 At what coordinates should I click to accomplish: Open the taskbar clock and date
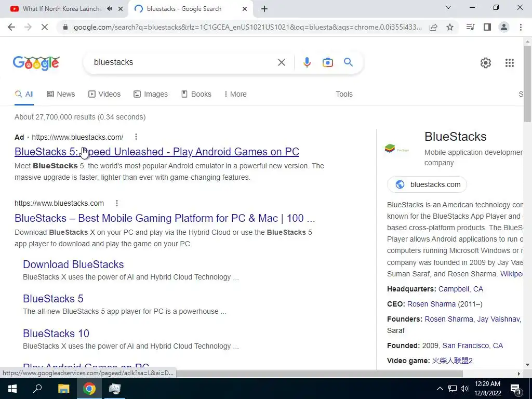(487, 389)
